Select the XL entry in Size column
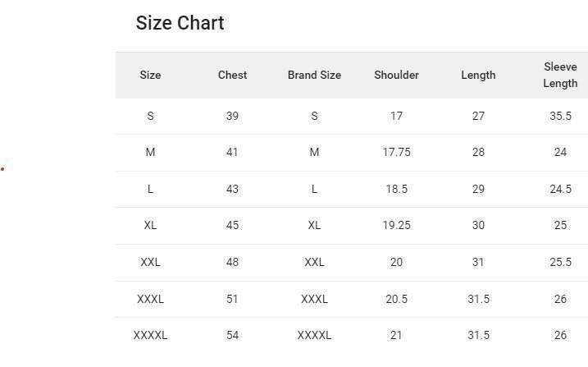This screenshot has height=367, width=588. pos(150,225)
